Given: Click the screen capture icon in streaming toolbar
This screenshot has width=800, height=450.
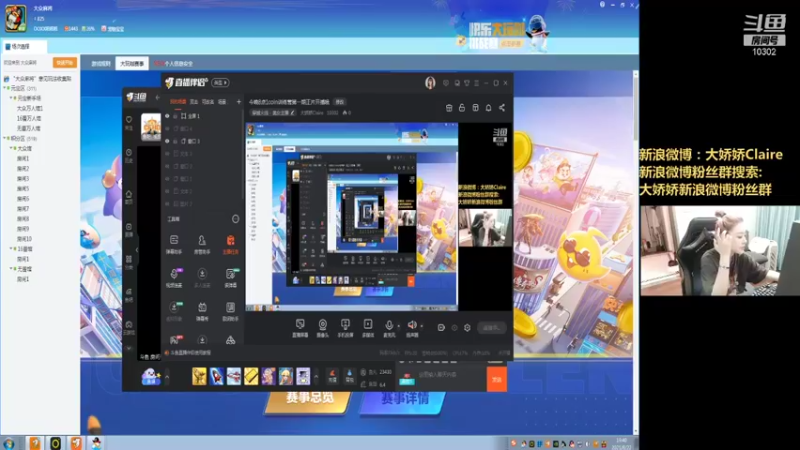Looking at the screenshot, I should click(300, 325).
